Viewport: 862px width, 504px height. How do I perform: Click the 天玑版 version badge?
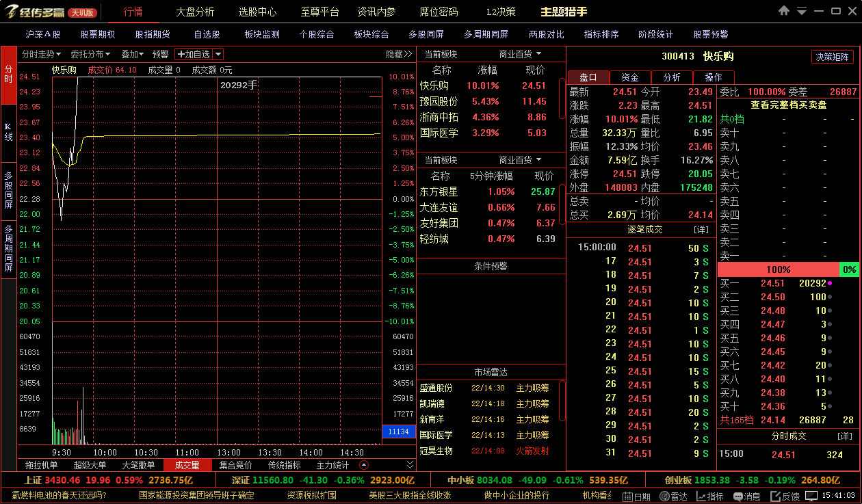(x=83, y=12)
